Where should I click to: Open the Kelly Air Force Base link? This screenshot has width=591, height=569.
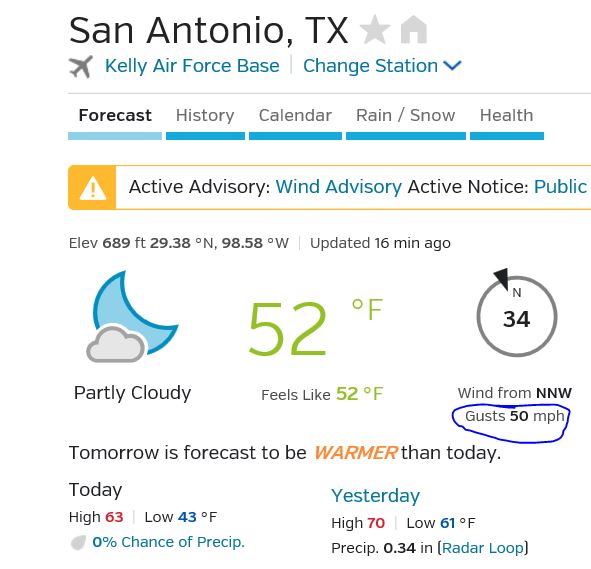(192, 66)
